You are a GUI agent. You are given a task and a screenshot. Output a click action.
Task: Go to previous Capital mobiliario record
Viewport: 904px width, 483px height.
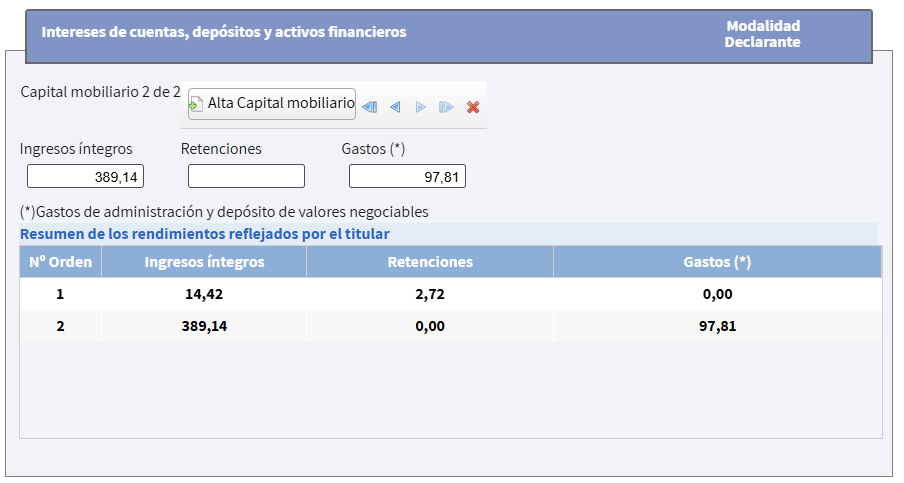click(395, 107)
